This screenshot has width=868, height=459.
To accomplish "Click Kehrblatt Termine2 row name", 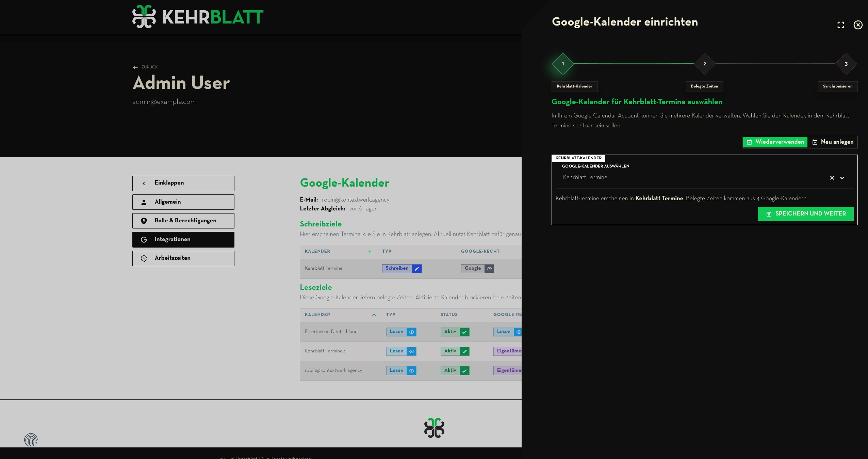I will pos(325,351).
